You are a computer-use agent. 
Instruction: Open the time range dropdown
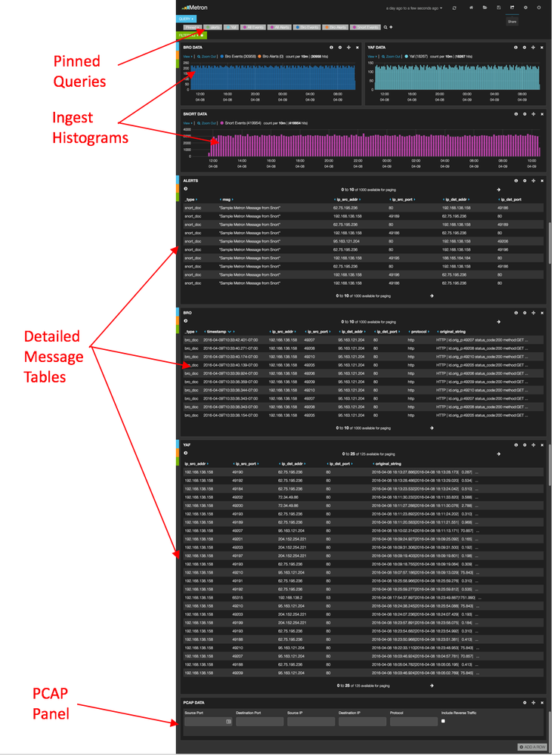[x=414, y=8]
